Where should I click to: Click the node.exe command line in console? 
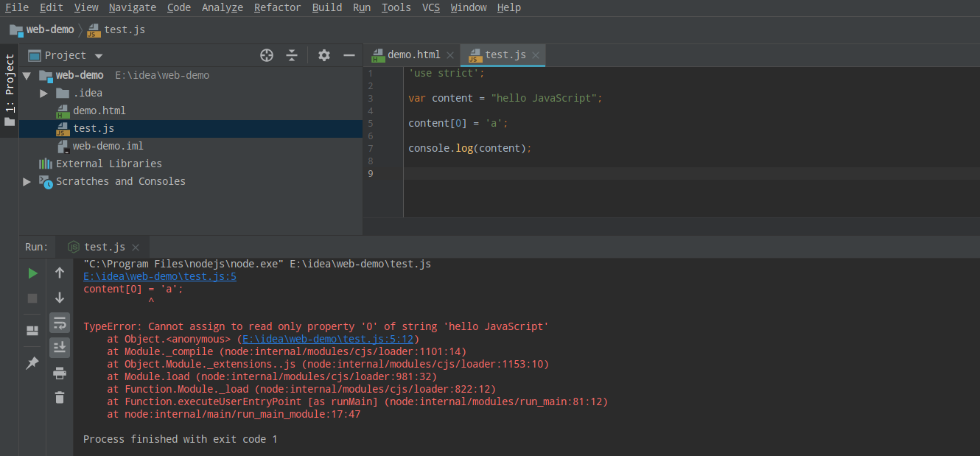[257, 264]
